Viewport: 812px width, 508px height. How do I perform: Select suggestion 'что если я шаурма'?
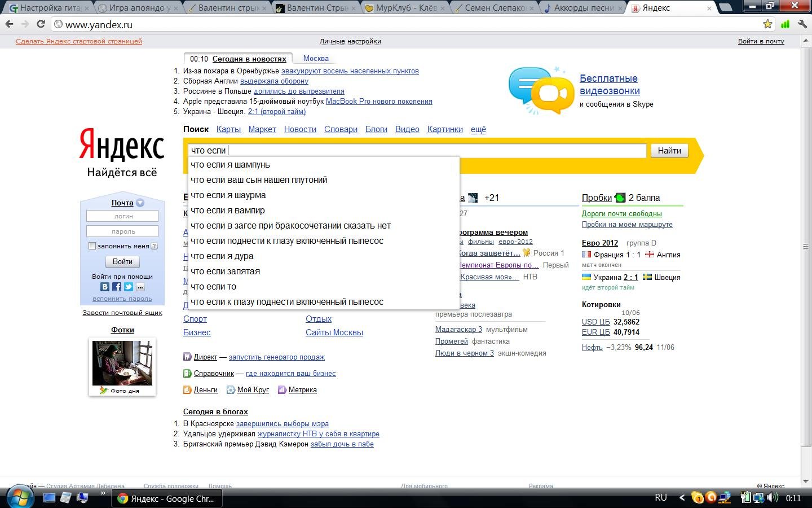coord(324,195)
